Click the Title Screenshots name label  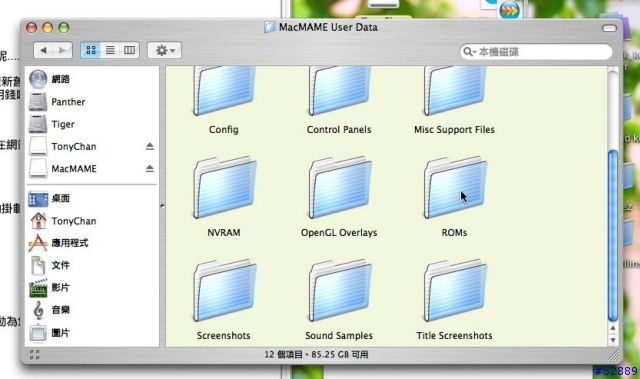point(454,336)
